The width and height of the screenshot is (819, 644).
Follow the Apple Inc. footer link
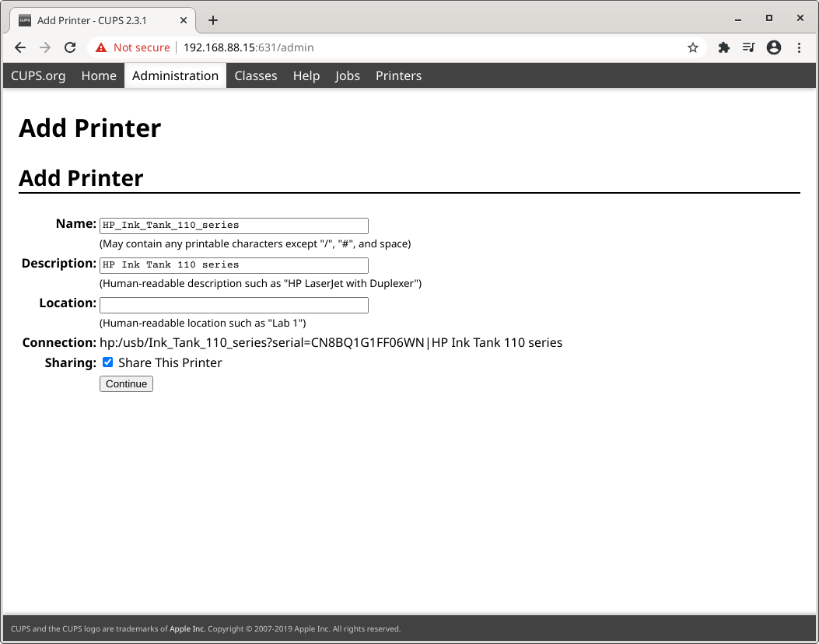[187, 629]
